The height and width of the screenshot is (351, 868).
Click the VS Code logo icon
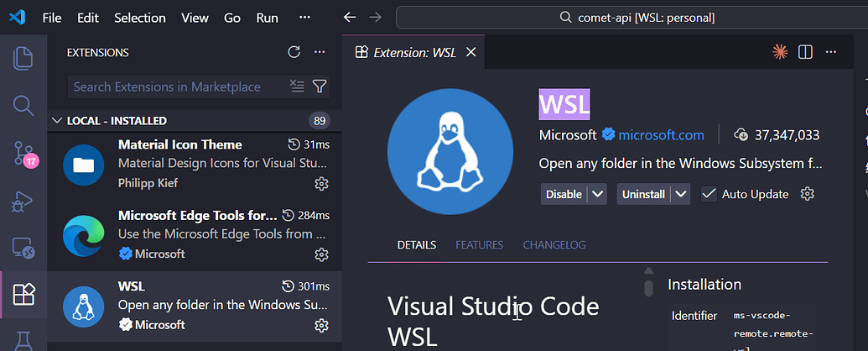tap(17, 18)
